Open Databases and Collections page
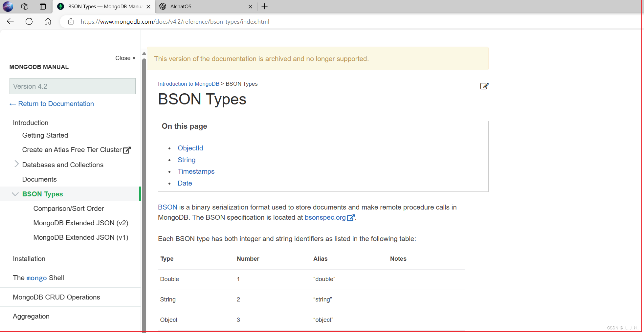644x333 pixels. [63, 165]
